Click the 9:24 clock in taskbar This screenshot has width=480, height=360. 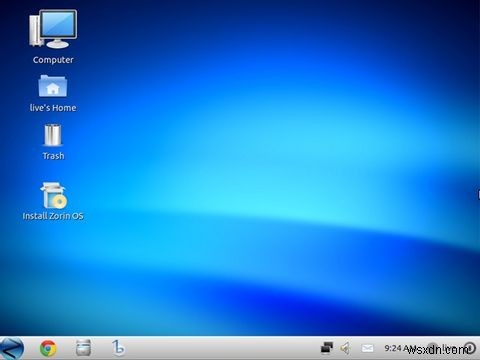point(399,348)
